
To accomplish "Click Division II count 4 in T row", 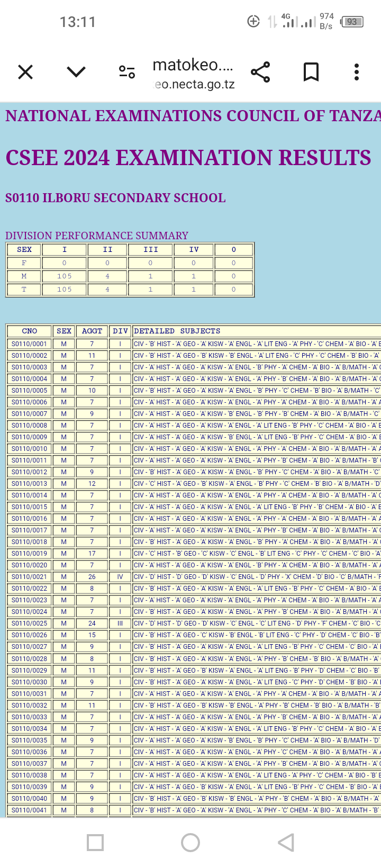I will tap(107, 290).
